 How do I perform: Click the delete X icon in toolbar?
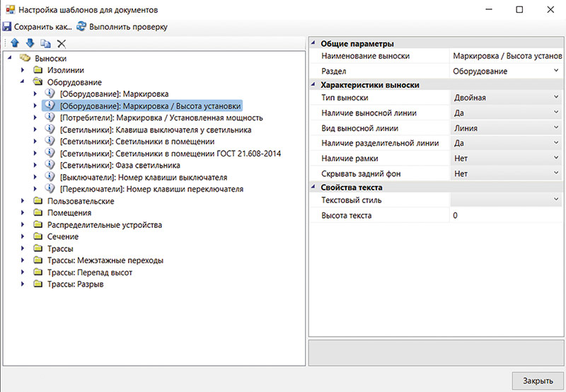(62, 43)
